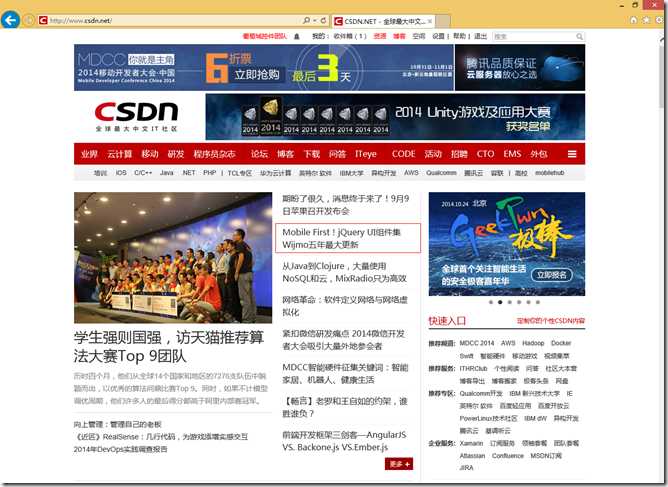The width and height of the screenshot is (668, 487).
Task: Click the .NET sub-navigation link
Action: [188, 173]
